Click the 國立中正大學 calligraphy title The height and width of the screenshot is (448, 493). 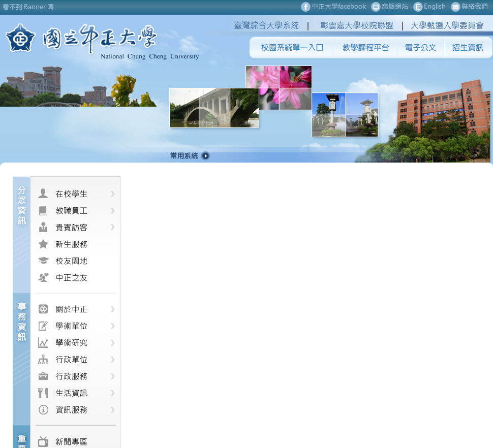pyautogui.click(x=99, y=38)
